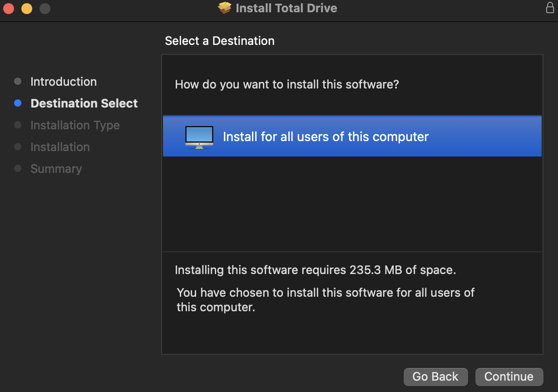Click the Select a Destination heading
The height and width of the screenshot is (392, 558).
[220, 41]
